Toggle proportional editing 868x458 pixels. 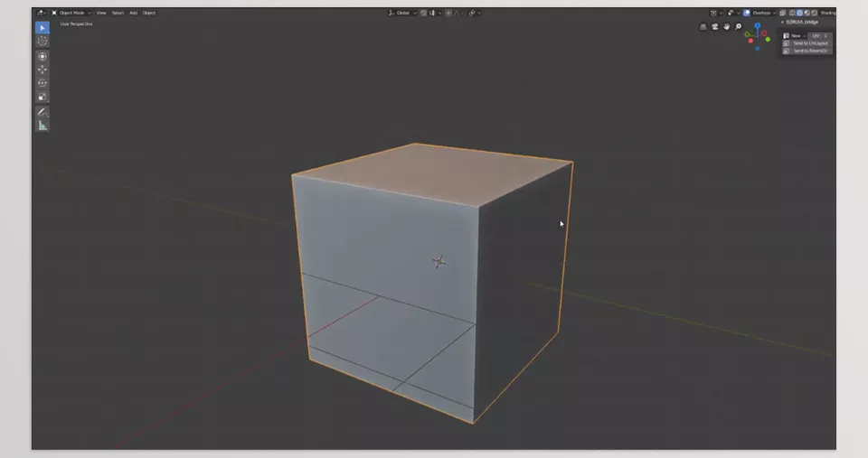448,13
